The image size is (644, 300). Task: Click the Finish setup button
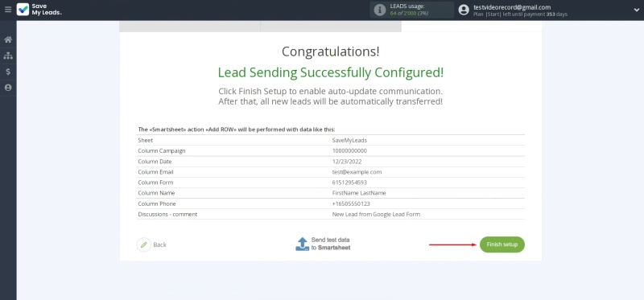502,245
